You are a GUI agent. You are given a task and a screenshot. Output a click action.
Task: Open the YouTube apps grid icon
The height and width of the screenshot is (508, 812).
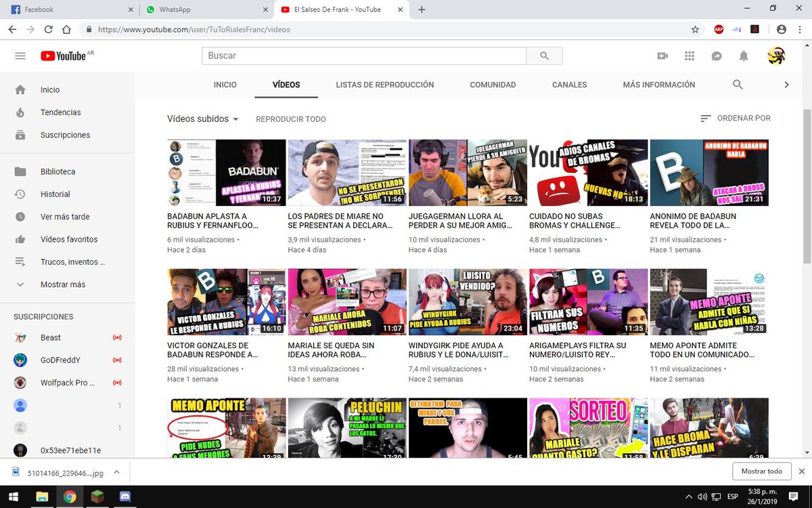click(690, 56)
